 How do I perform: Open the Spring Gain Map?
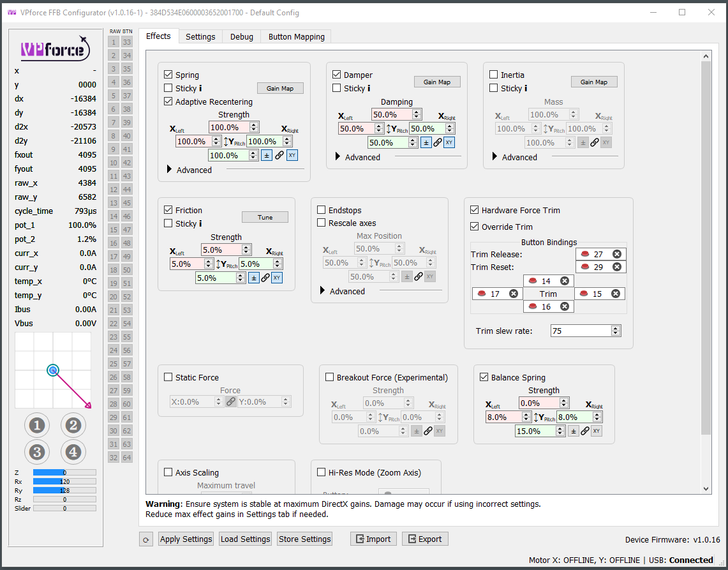[x=280, y=88]
